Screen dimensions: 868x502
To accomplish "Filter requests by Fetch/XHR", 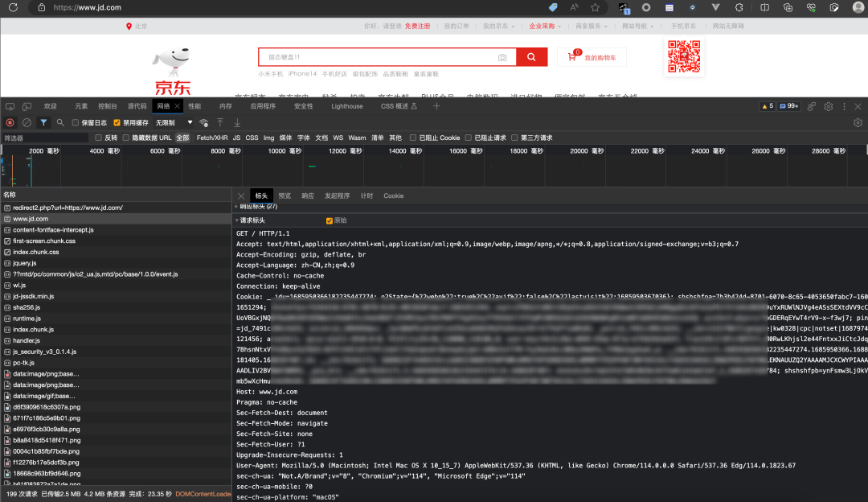I will pos(212,138).
